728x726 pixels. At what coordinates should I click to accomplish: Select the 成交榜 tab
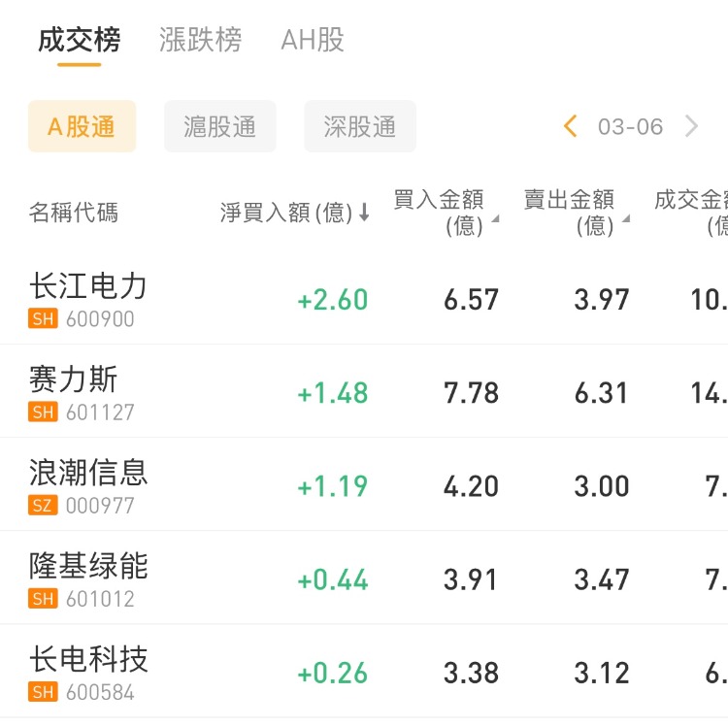80,40
